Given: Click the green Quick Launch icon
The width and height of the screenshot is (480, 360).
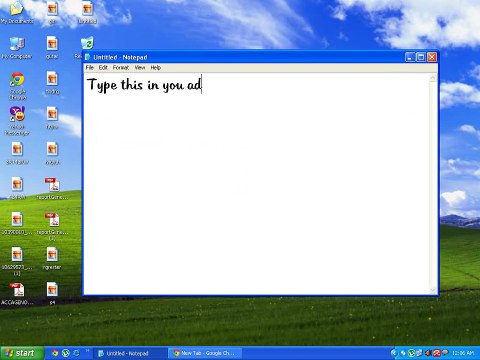Looking at the screenshot, I should click(x=66, y=353).
